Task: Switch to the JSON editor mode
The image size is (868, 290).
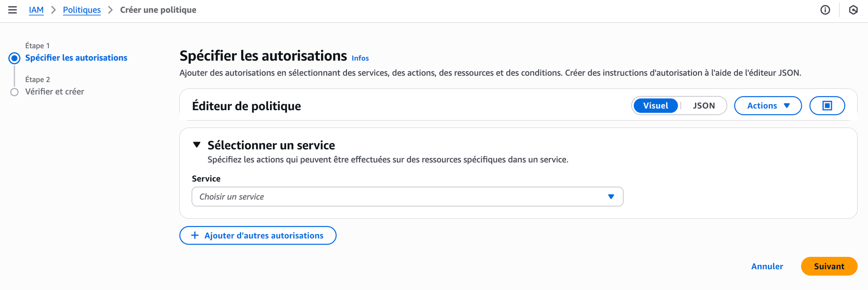Action: click(703, 106)
